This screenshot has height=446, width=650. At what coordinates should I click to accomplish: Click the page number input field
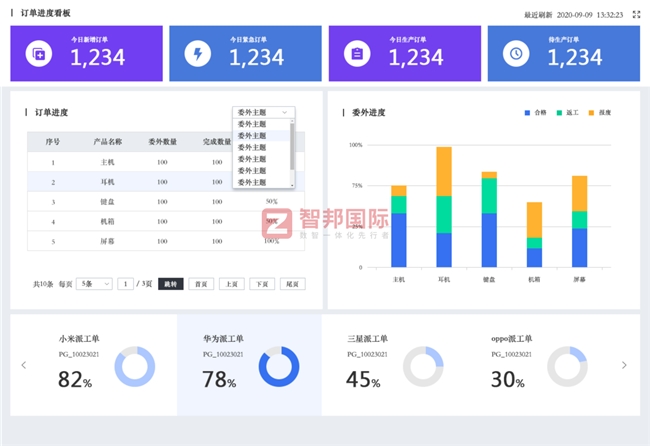click(x=126, y=284)
